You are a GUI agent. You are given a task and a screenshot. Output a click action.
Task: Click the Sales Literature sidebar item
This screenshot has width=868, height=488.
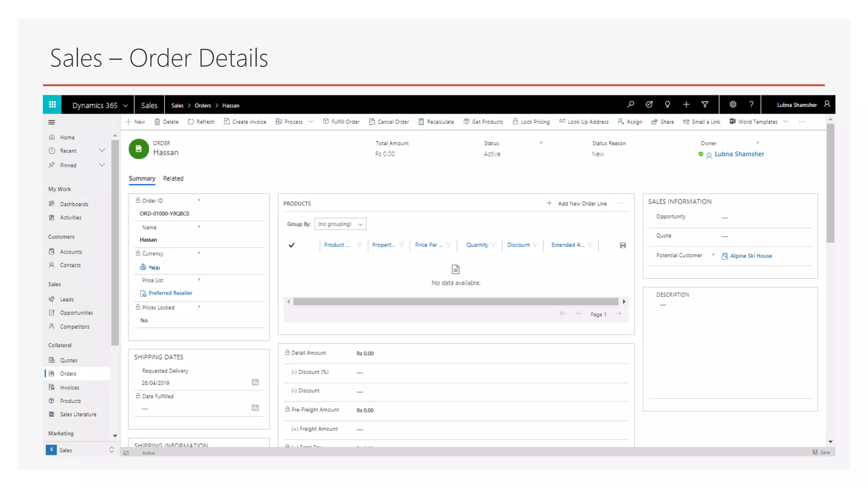[x=78, y=414]
